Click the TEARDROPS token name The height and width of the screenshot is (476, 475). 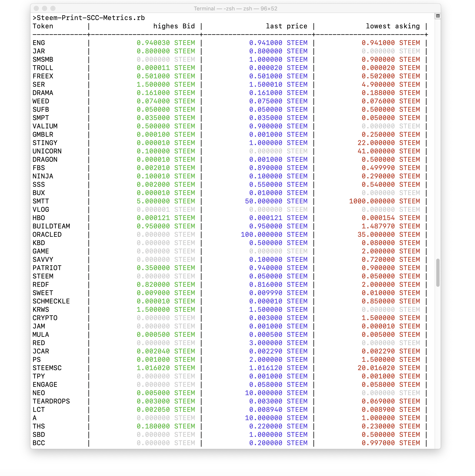51,402
